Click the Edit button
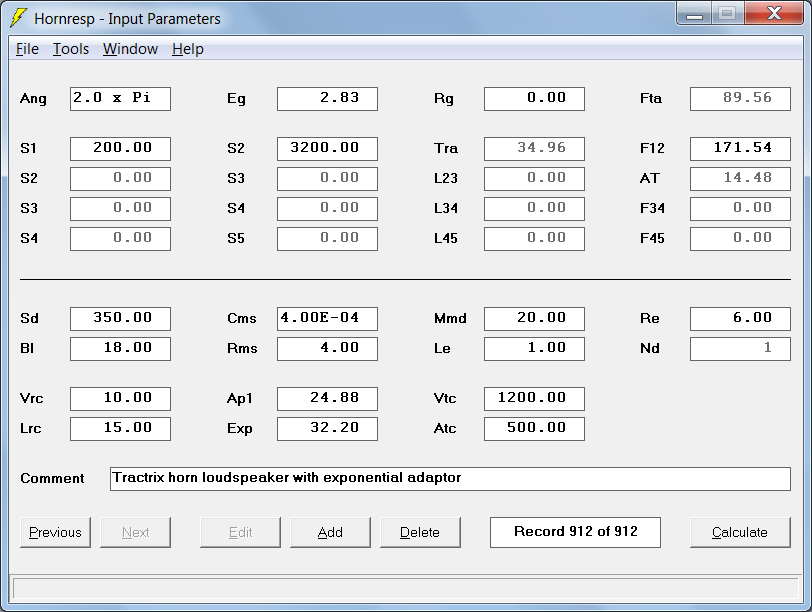The width and height of the screenshot is (812, 612). click(240, 532)
